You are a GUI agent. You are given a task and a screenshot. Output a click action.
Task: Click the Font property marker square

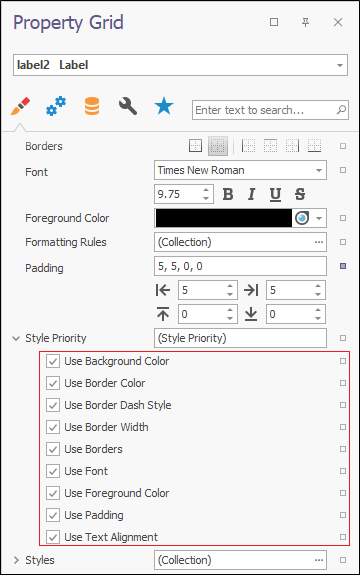pyautogui.click(x=343, y=170)
